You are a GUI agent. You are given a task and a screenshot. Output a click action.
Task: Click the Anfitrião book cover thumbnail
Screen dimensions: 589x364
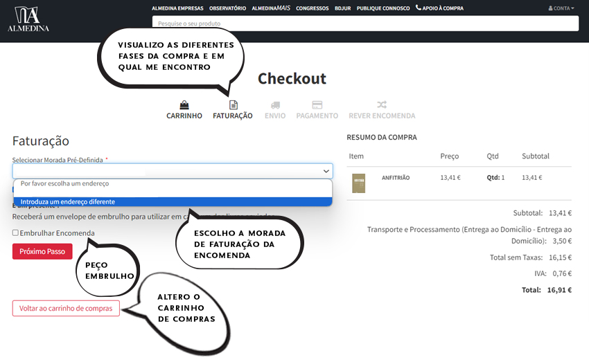coord(358,183)
